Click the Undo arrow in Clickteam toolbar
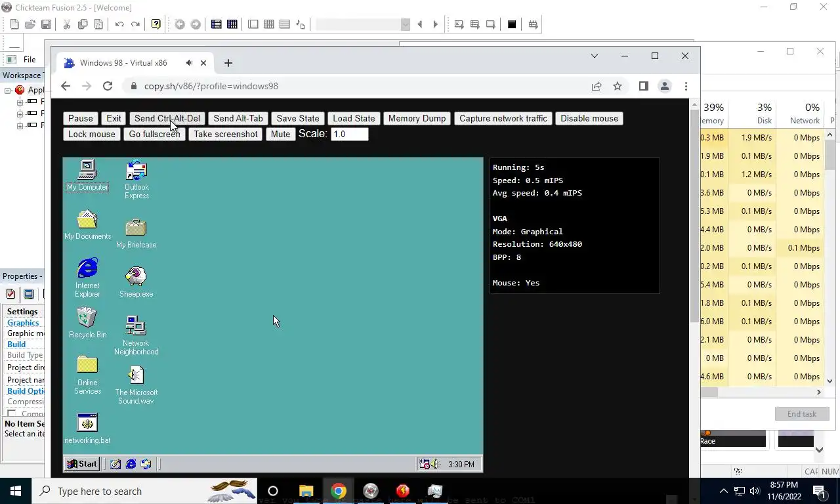Viewport: 840px width, 504px height. coord(119,24)
